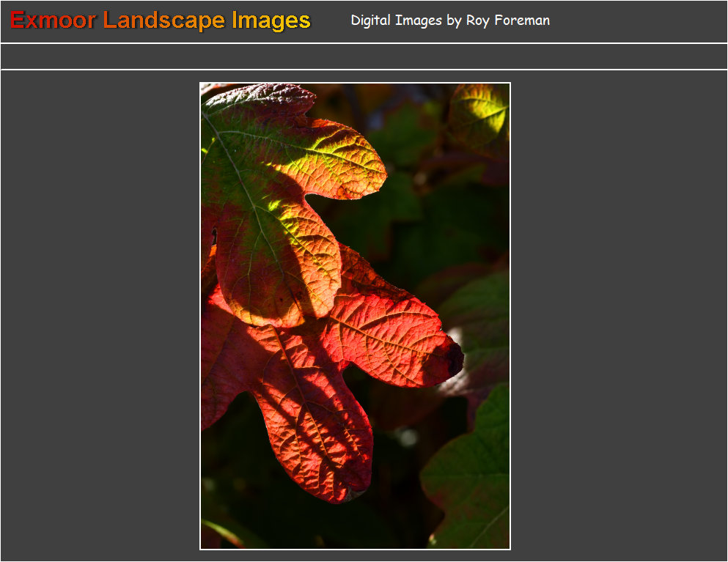The width and height of the screenshot is (728, 562).
Task: Click the yellow-lit leaf in photo's top-right corner
Action: (479, 114)
